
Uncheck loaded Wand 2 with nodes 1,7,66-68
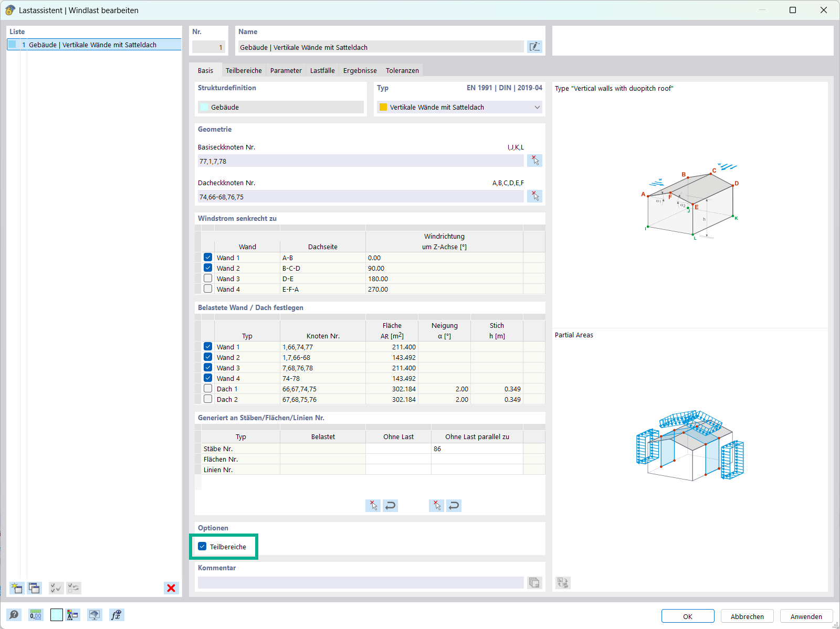[x=208, y=357]
